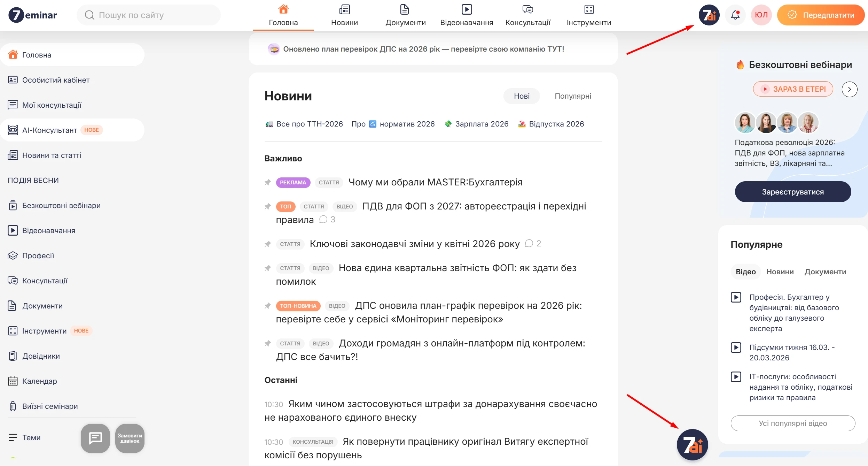
Task: Open Календар from the sidebar
Action: [39, 381]
